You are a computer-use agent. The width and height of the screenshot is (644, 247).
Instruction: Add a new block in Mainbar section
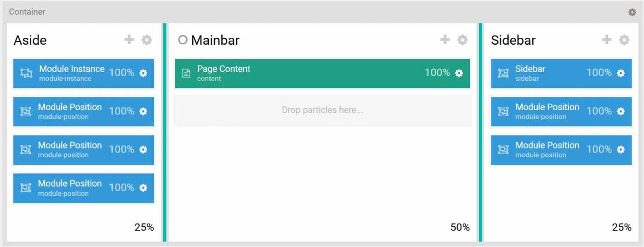click(445, 40)
